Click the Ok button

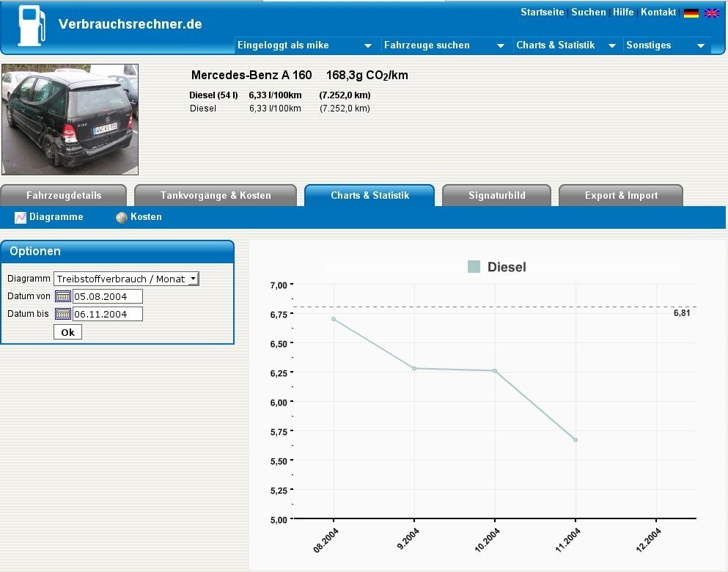[67, 332]
